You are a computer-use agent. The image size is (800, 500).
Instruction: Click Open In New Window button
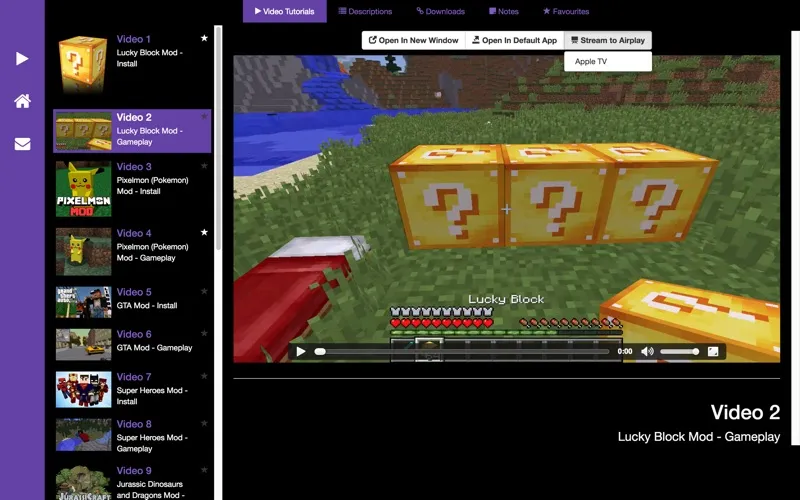(413, 40)
